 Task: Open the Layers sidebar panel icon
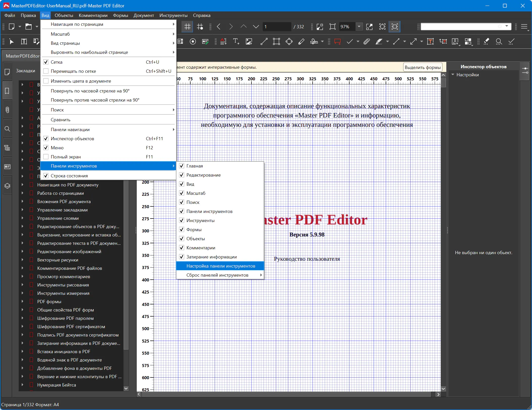[x=7, y=186]
